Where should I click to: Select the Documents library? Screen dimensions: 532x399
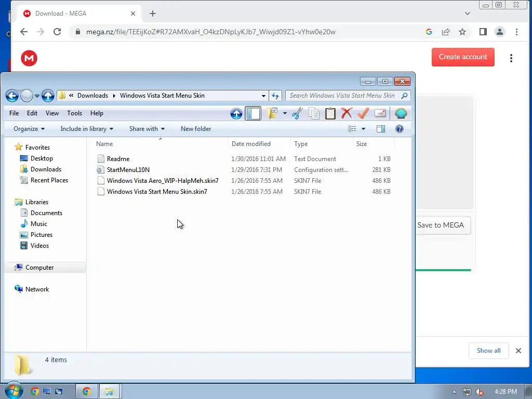[46, 213]
